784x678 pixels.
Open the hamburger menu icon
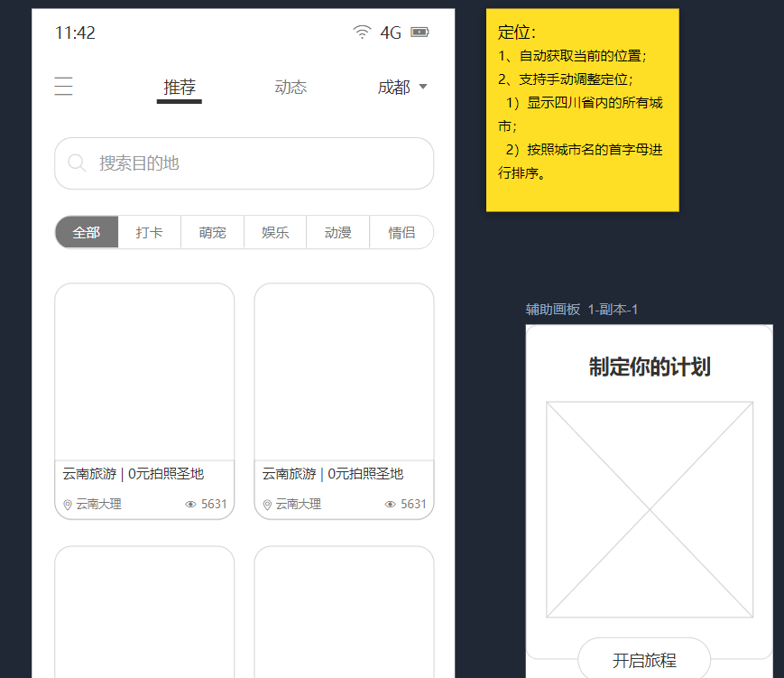[x=63, y=86]
